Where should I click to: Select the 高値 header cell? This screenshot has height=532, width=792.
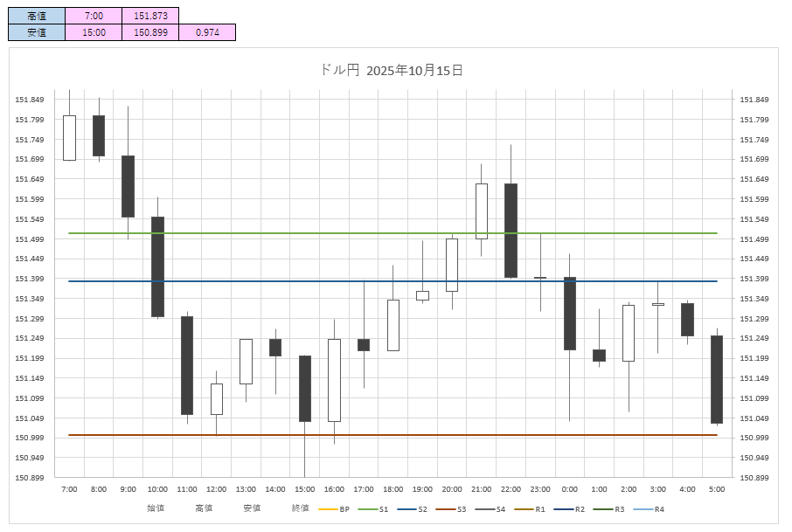[x=36, y=15]
